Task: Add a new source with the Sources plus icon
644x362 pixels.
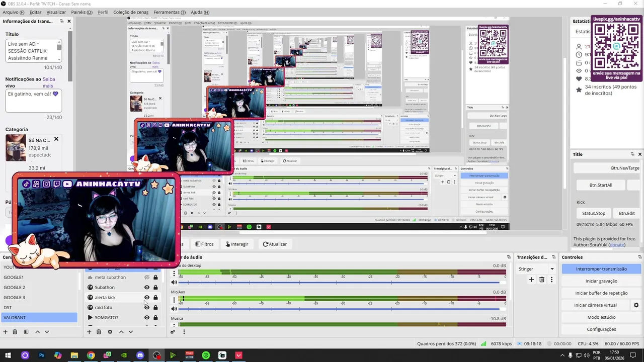Action: pyautogui.click(x=89, y=332)
